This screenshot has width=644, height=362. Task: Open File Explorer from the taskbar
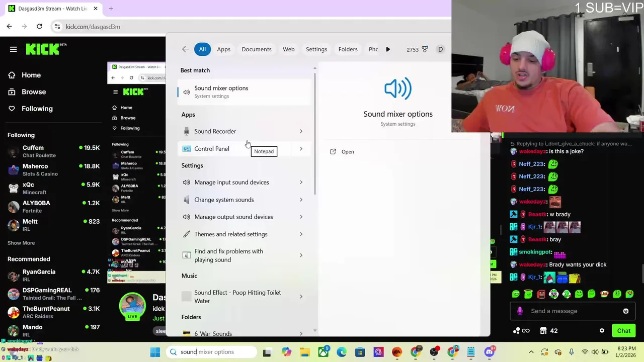pyautogui.click(x=304, y=352)
